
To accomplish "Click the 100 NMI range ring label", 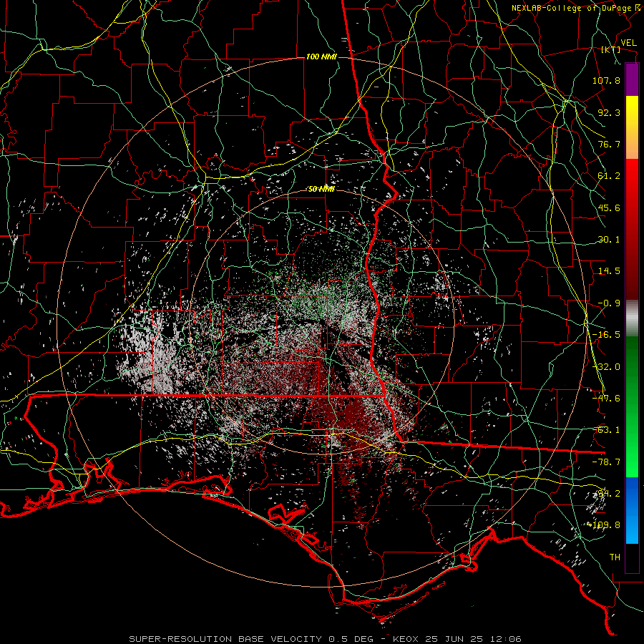I will coord(321,57).
